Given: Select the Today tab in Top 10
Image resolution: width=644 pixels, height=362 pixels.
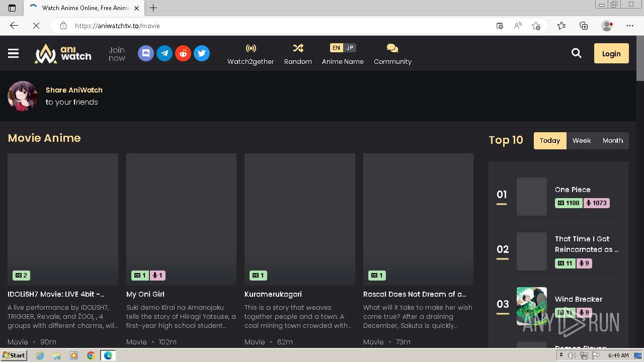Looking at the screenshot, I should click(x=550, y=141).
